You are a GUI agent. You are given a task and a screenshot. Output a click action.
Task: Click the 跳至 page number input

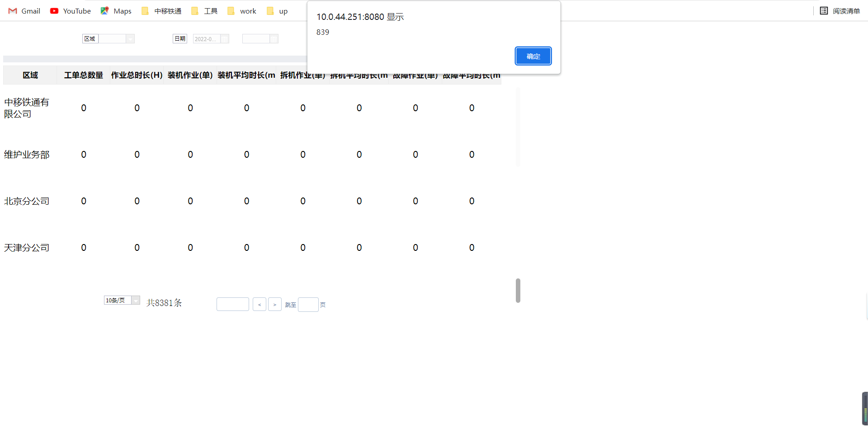click(x=308, y=304)
